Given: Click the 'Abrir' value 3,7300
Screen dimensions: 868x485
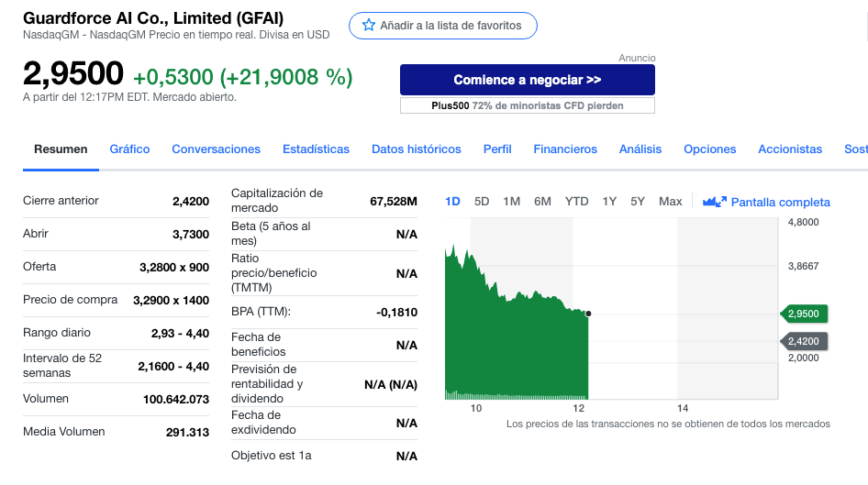Looking at the screenshot, I should 191,235.
